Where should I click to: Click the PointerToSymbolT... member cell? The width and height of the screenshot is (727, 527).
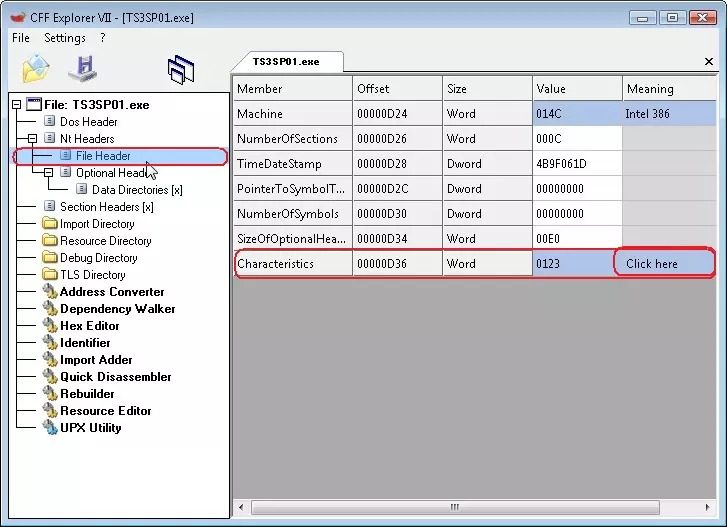coord(293,189)
